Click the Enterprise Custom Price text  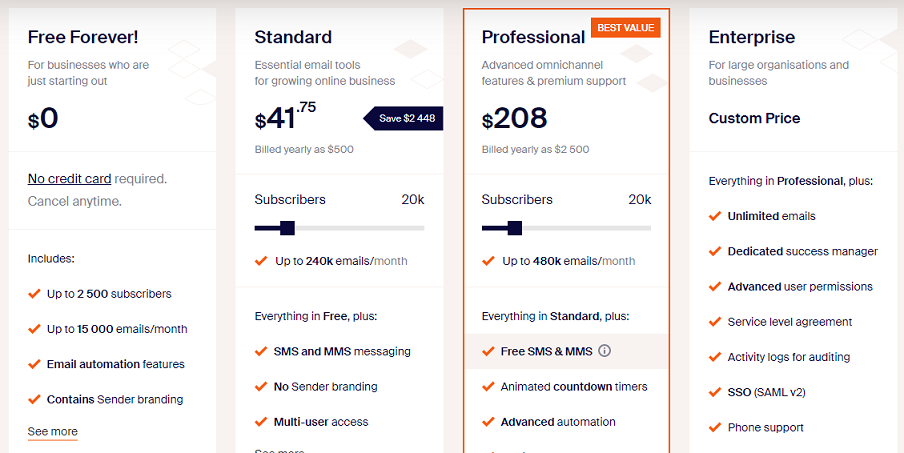click(754, 118)
